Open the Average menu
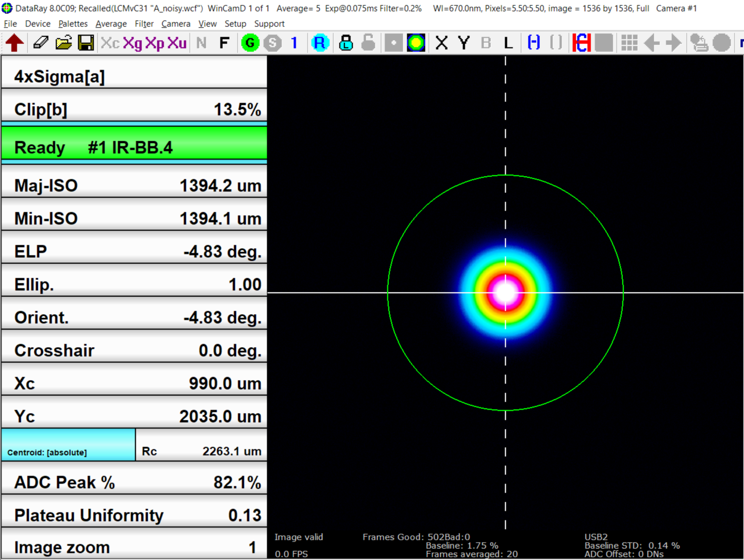The image size is (744, 560). tap(111, 24)
